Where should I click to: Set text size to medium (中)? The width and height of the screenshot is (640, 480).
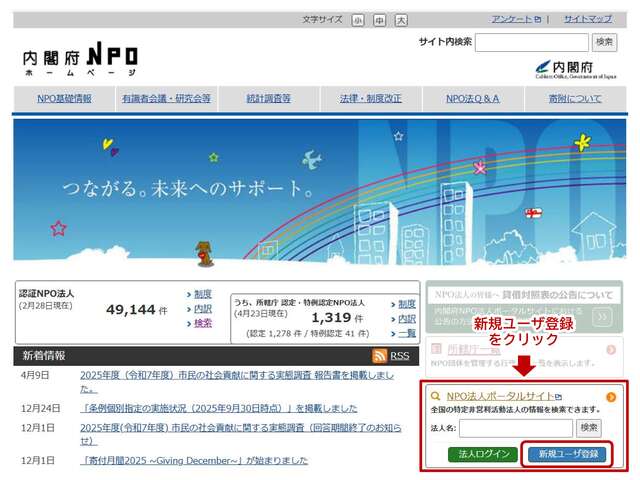click(x=380, y=20)
